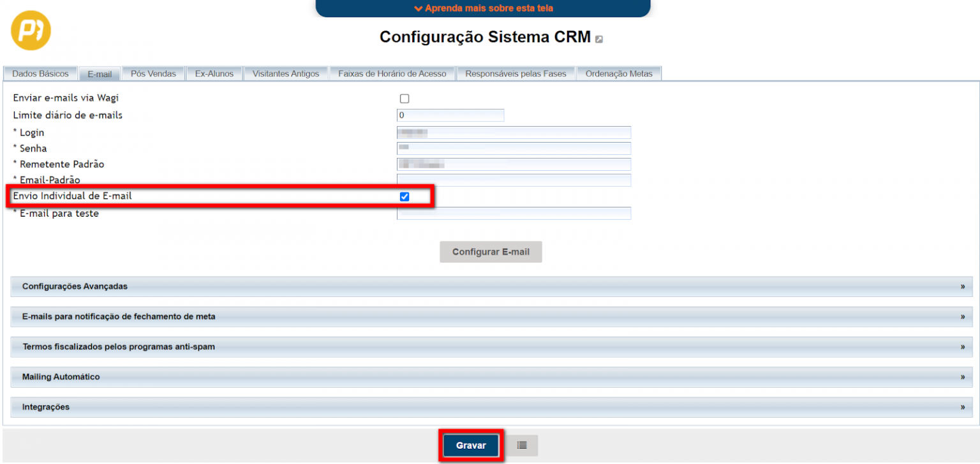Image resolution: width=980 pixels, height=464 pixels.
Task: Expand the Integrações section
Action: coord(491,407)
